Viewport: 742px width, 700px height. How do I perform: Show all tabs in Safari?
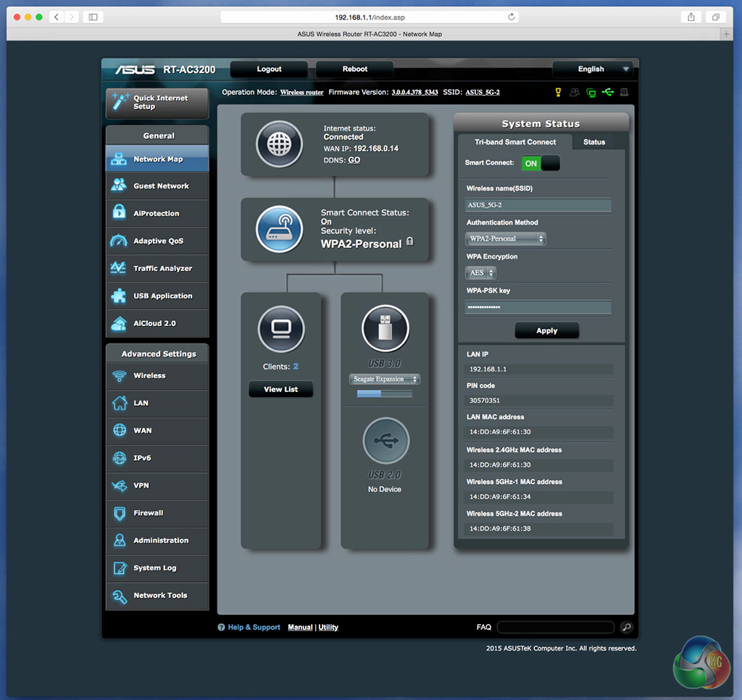point(715,17)
